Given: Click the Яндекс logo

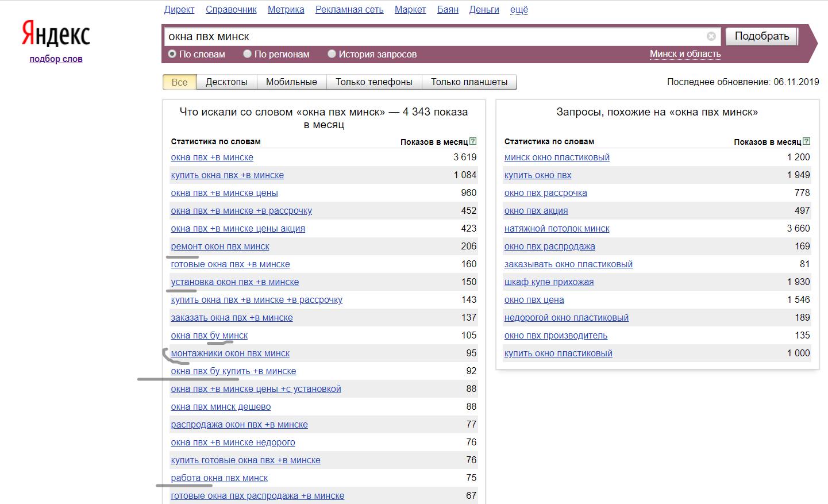Looking at the screenshot, I should coord(56,34).
